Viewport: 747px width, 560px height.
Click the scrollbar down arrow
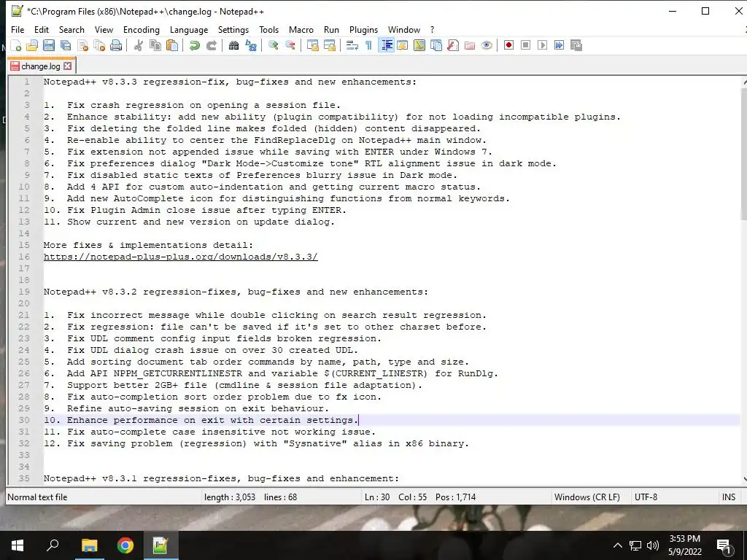pos(744,479)
